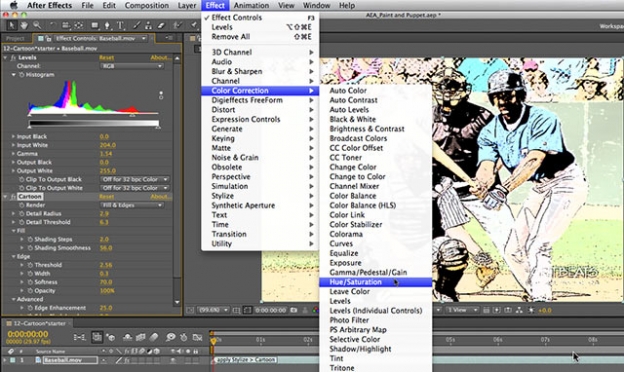Click the Brainstorm icon in timeline

pos(171,337)
